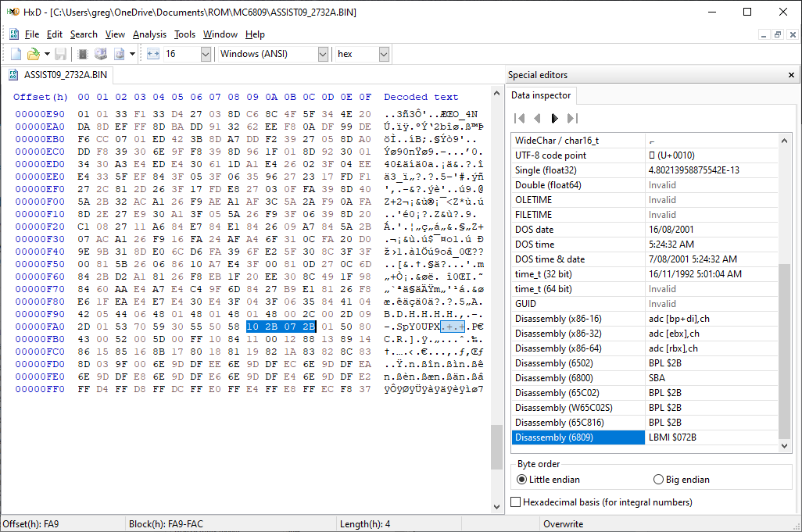
Task: Select the ASSIST09_2732A.BIN file tab
Action: [58, 75]
